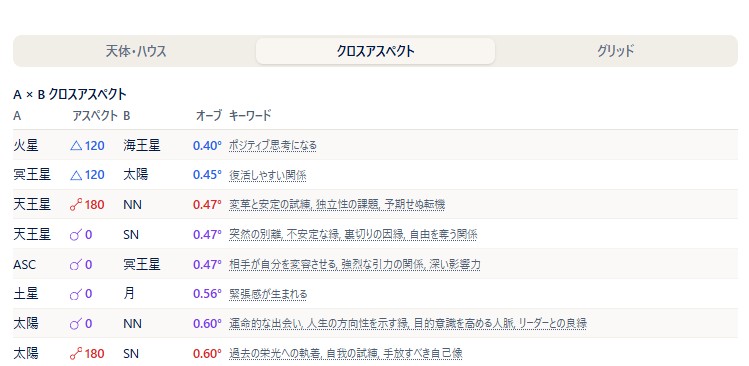Select ASC in column A
Screen dimensions: 749x366
pos(24,264)
